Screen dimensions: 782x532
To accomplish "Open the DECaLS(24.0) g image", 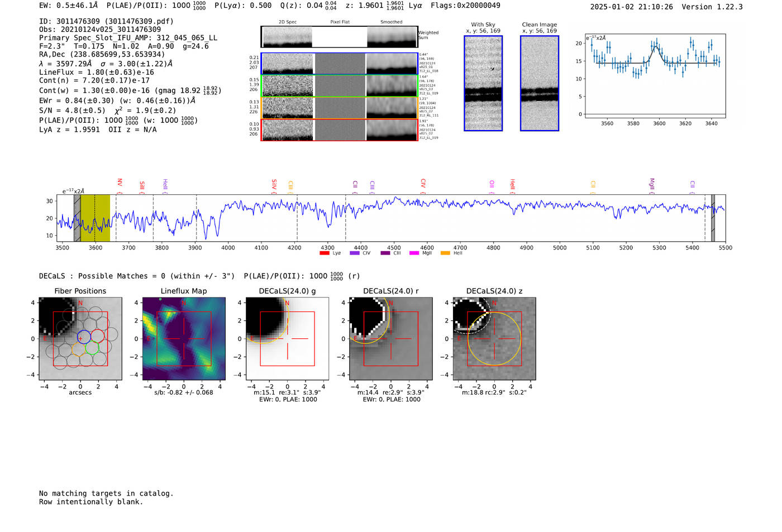I will click(287, 338).
